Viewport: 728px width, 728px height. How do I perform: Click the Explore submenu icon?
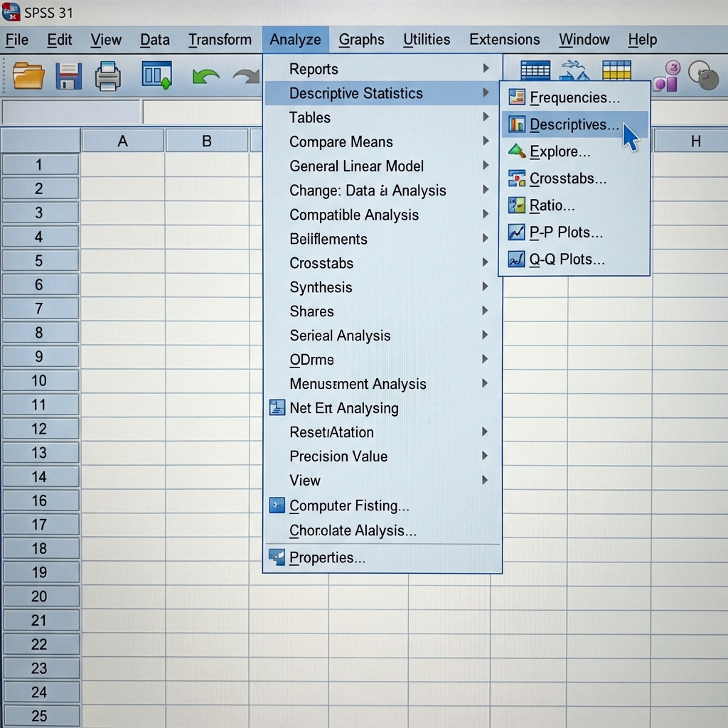click(x=517, y=151)
